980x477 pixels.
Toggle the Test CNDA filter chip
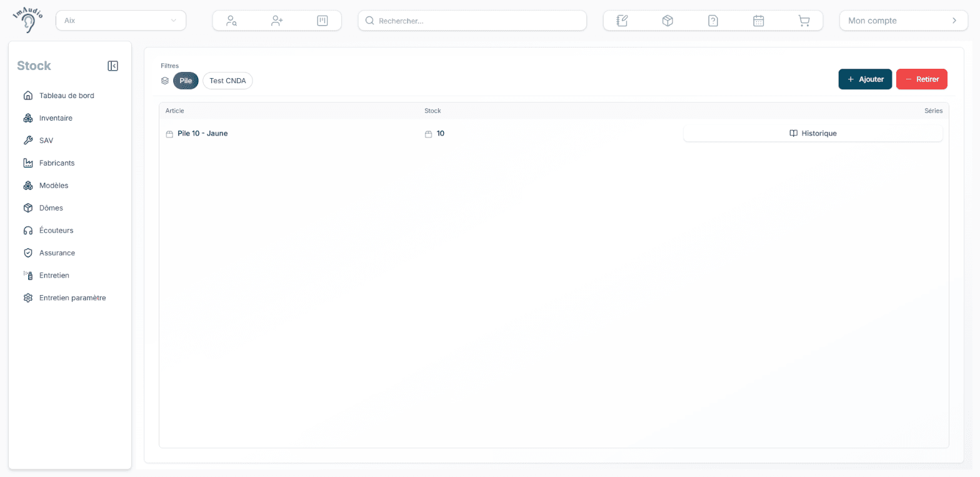227,81
